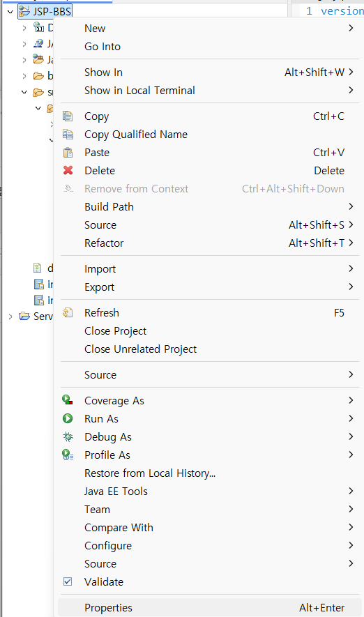Click the red Delete X icon
Viewport: 364px width, 617px height.
click(x=68, y=170)
